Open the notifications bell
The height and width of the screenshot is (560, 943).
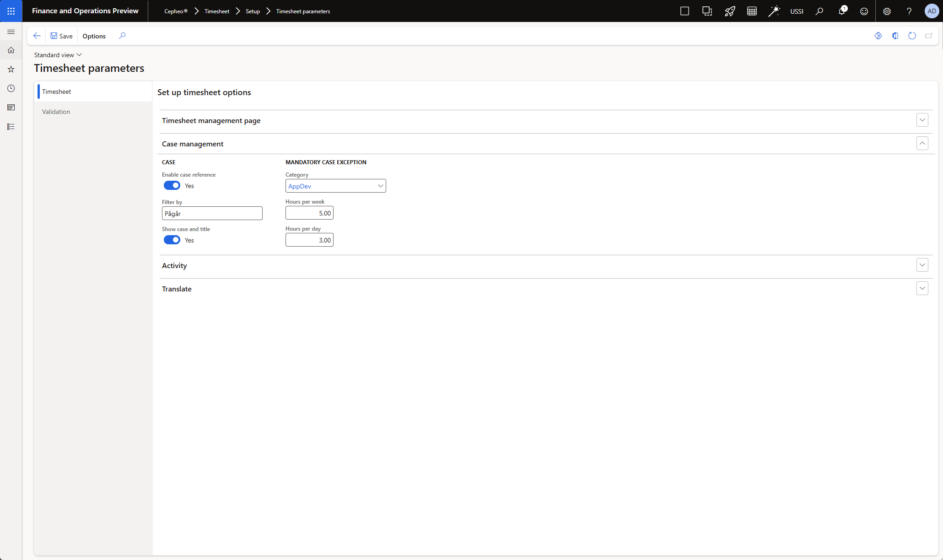pos(841,11)
